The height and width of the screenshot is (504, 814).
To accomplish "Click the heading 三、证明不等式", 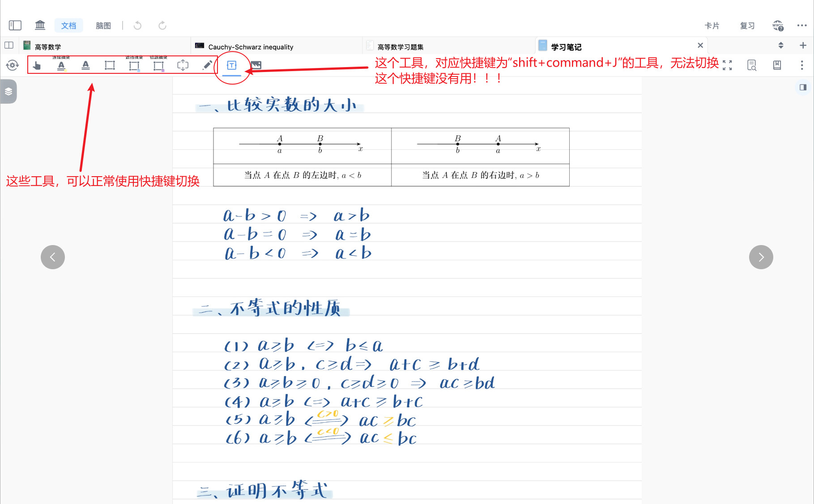I will 264,490.
